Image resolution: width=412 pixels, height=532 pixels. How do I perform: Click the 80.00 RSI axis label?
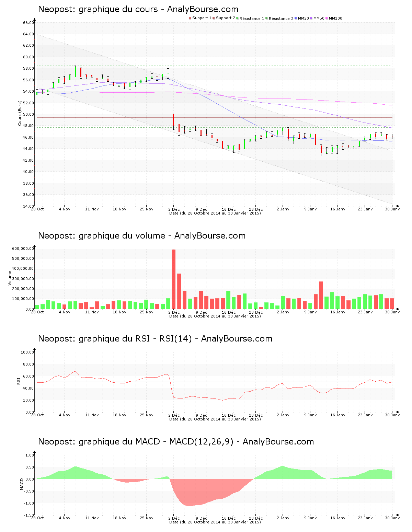click(x=28, y=364)
